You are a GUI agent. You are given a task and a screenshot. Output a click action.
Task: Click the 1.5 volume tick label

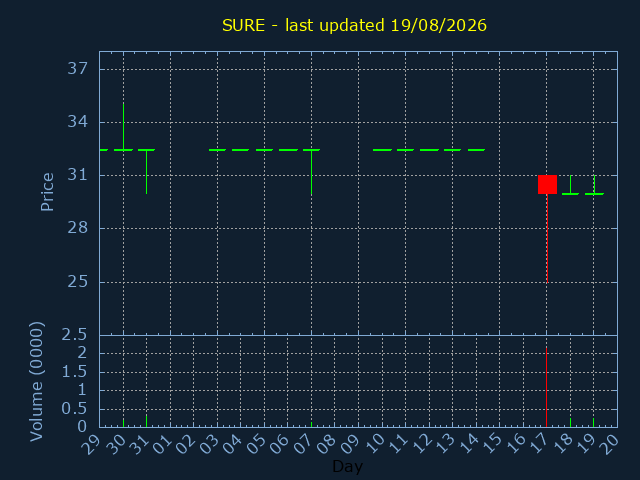pyautogui.click(x=74, y=372)
